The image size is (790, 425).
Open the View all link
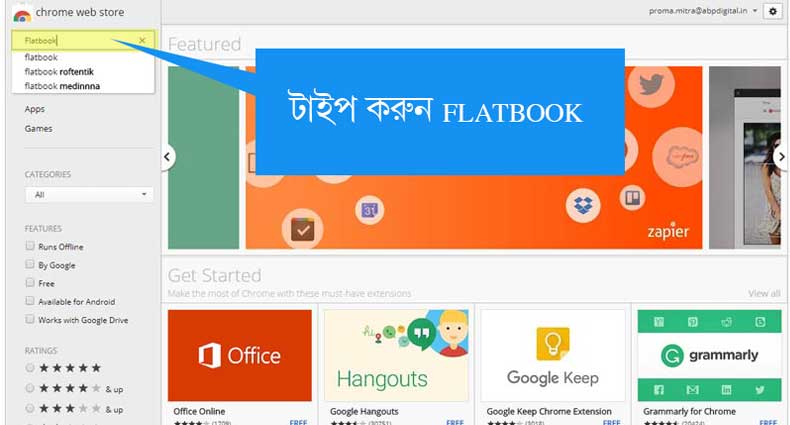764,293
